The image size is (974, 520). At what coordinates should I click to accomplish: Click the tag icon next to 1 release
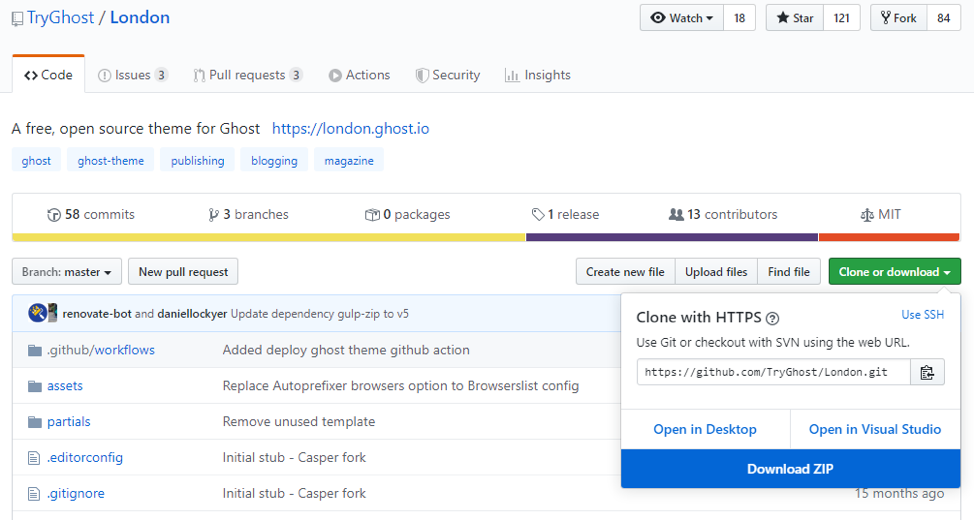538,215
